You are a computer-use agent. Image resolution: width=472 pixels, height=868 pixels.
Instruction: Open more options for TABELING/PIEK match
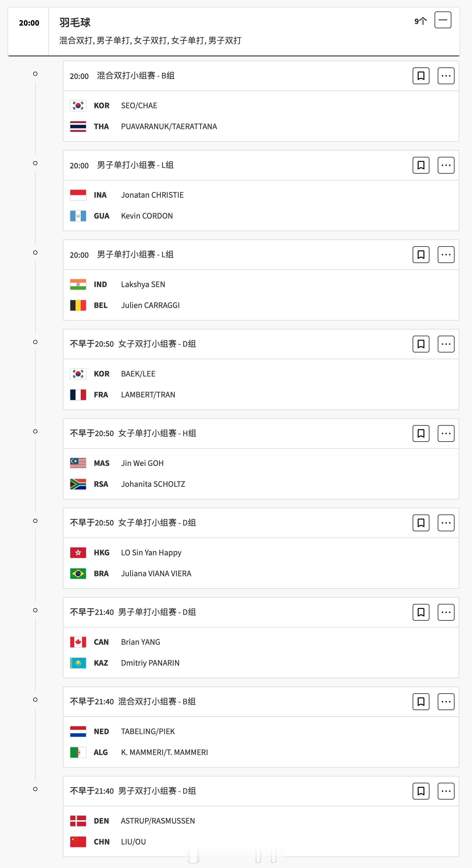point(446,701)
